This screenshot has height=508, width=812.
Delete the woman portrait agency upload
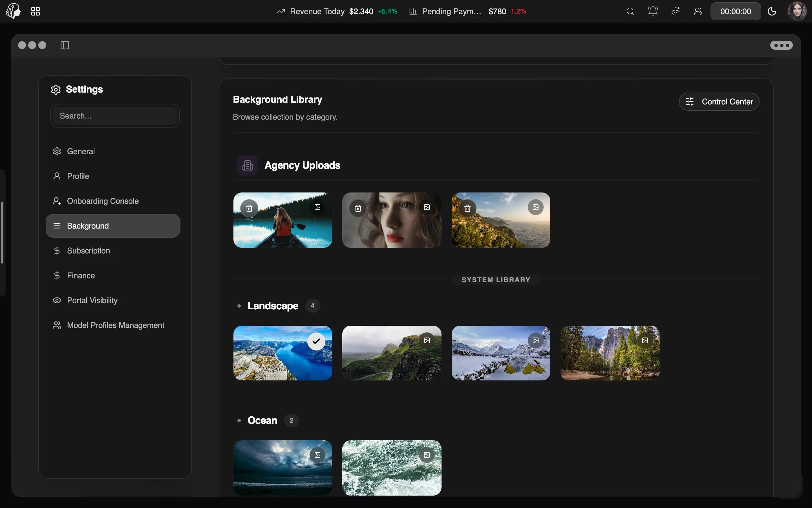[x=358, y=208]
